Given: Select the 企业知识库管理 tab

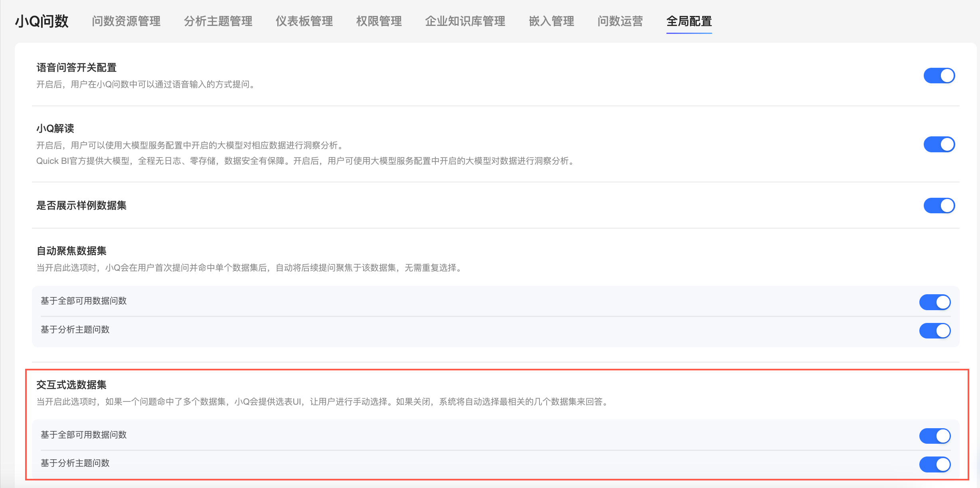Looking at the screenshot, I should coord(465,21).
